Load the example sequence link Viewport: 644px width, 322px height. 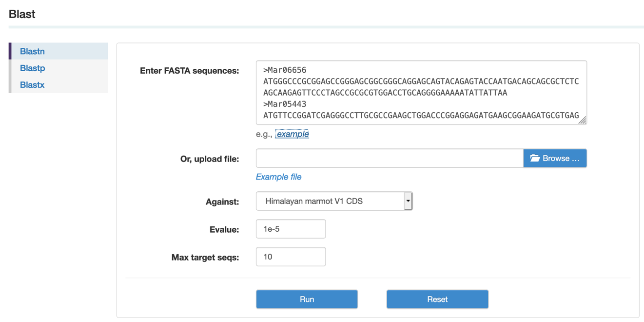(292, 134)
